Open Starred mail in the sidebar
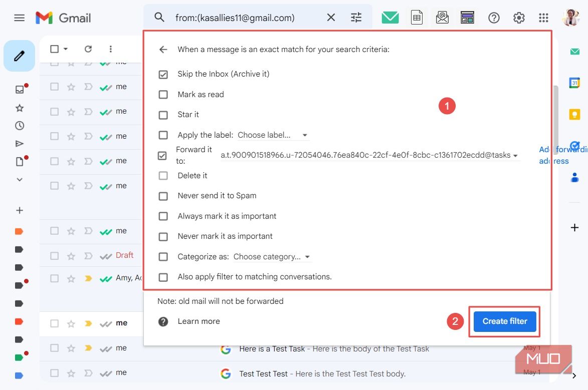 point(20,108)
